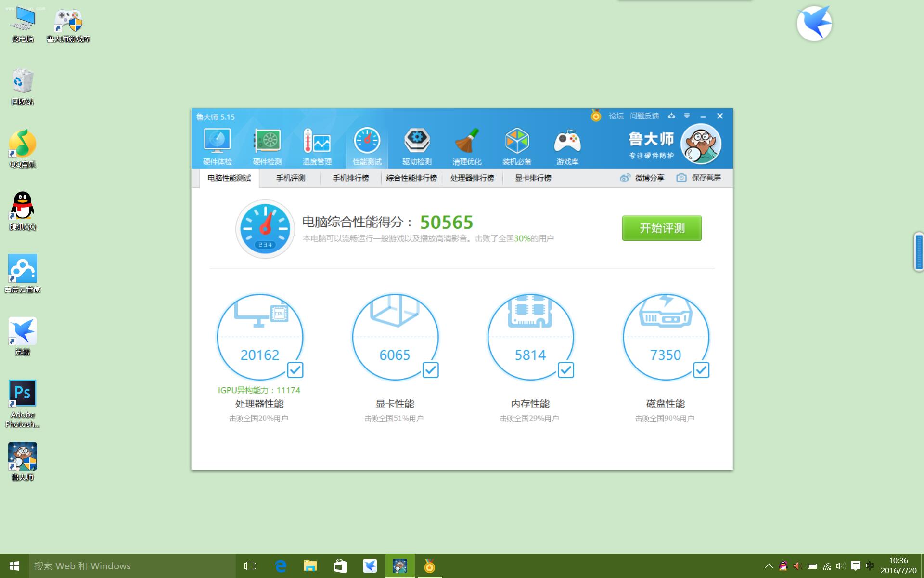Open 驱动检测 driver detection
924x578 pixels.
click(417, 146)
